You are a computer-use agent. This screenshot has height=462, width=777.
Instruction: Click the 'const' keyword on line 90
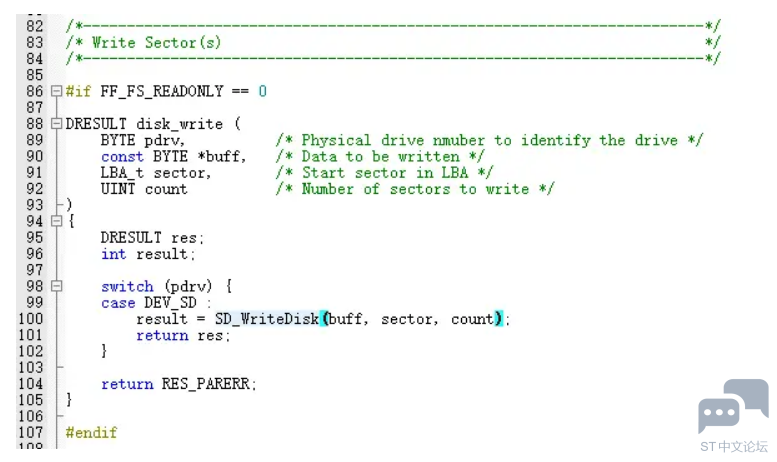[x=122, y=157]
